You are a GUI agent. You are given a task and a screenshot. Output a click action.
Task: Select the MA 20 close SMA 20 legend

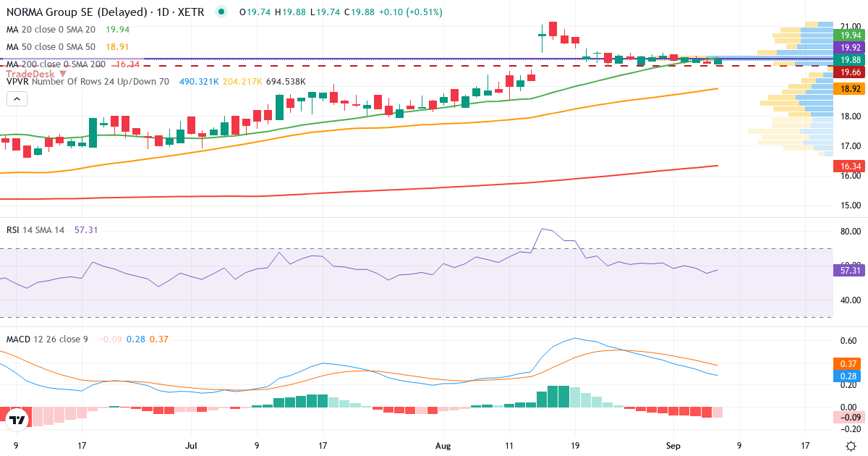[x=51, y=30]
